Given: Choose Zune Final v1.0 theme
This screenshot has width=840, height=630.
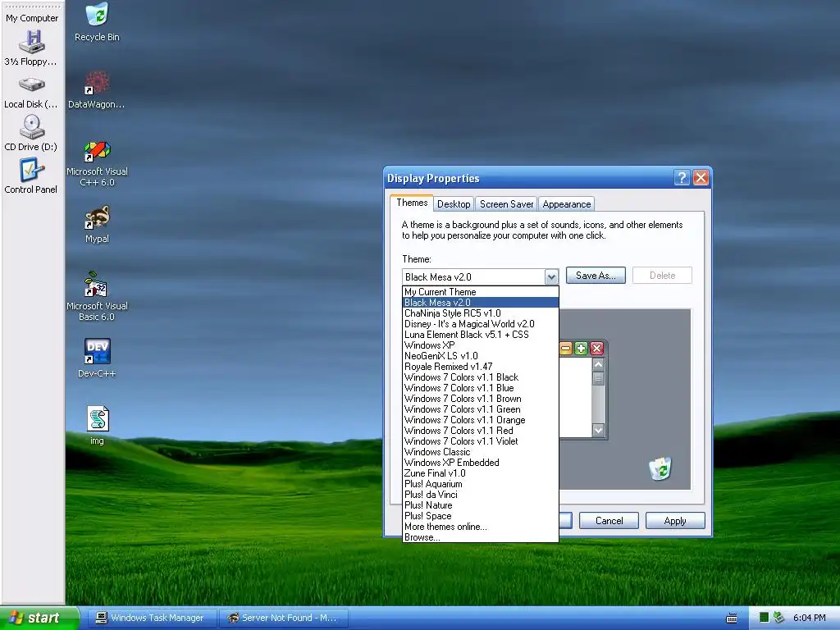Looking at the screenshot, I should 481,473.
